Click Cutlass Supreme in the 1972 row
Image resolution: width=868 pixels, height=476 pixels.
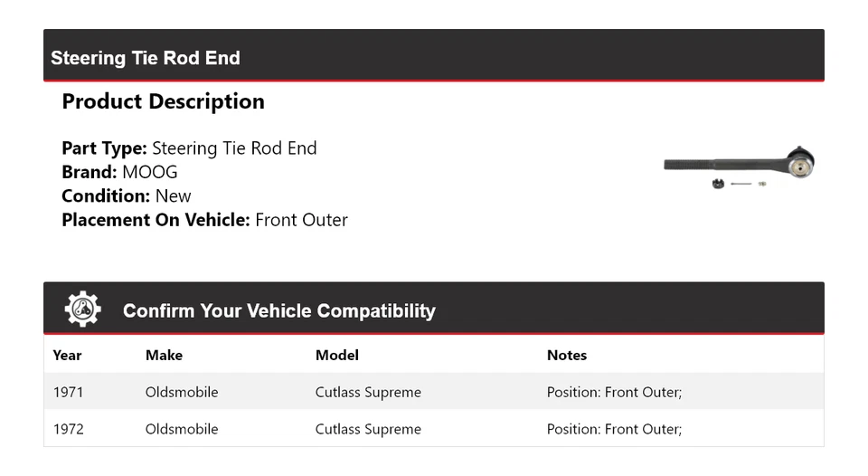[368, 429]
